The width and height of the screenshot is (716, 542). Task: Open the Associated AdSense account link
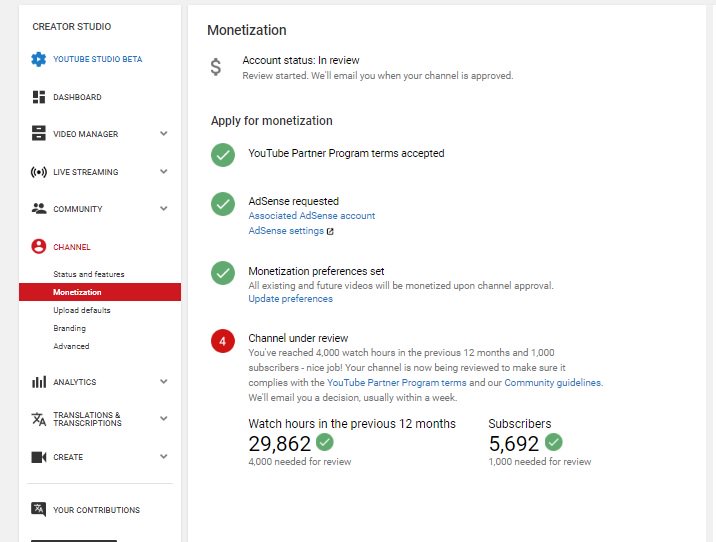click(311, 216)
